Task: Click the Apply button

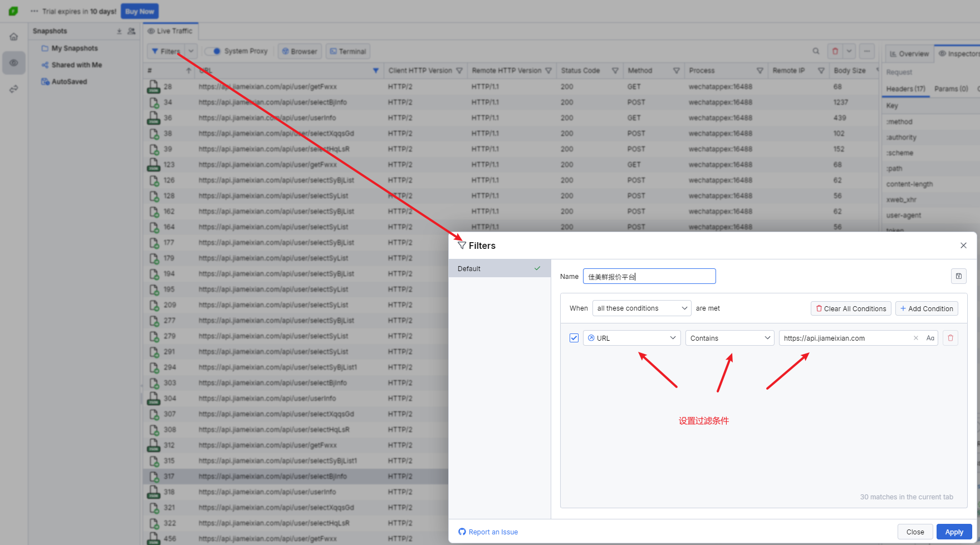Action: tap(954, 532)
